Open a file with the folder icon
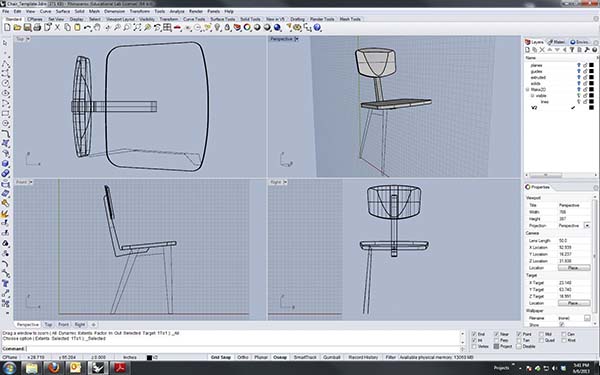The width and height of the screenshot is (600, 375). point(17,28)
